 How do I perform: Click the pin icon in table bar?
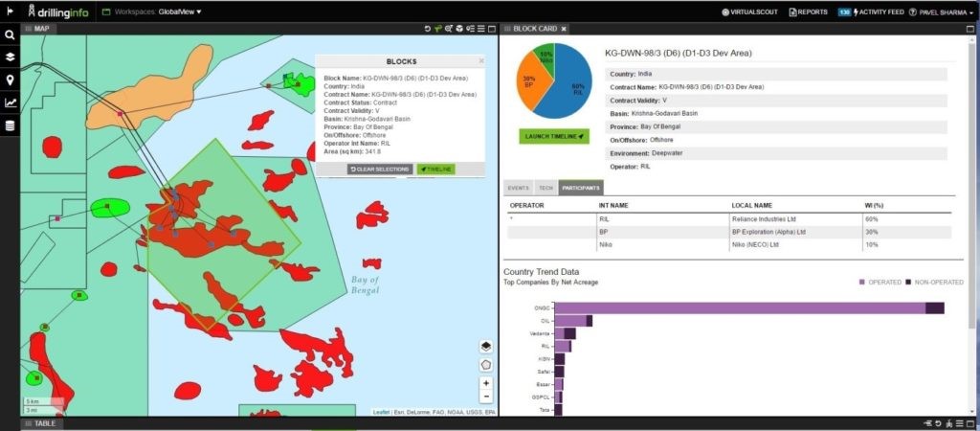tap(949, 423)
